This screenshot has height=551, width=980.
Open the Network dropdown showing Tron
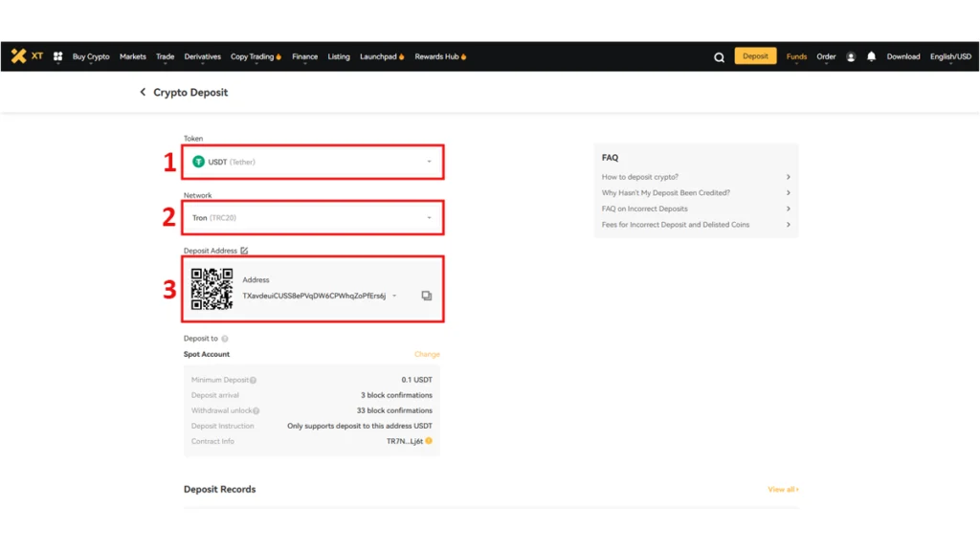point(313,217)
